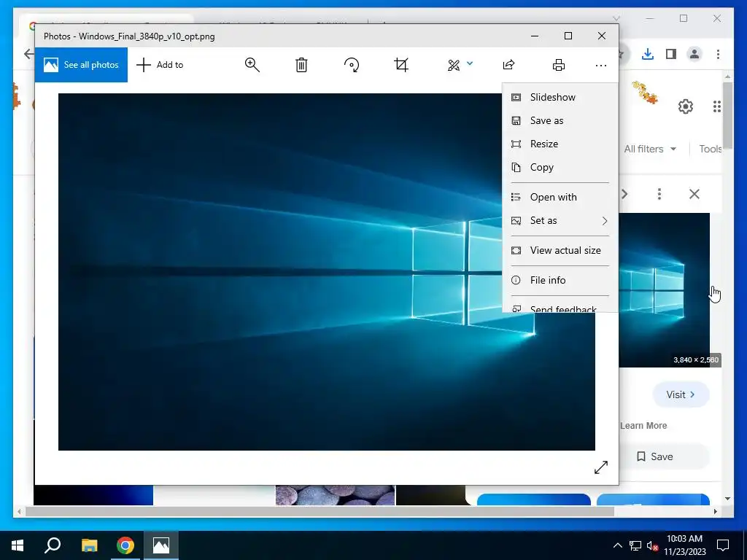Screen dimensions: 747x560
Task: Expand the Set as submenu
Action: (x=560, y=220)
